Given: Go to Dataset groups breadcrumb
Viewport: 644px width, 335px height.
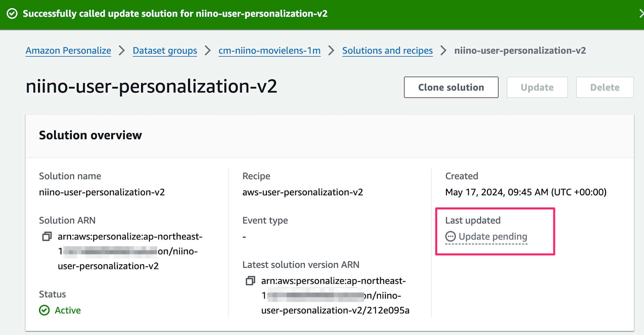Looking at the screenshot, I should click(165, 51).
